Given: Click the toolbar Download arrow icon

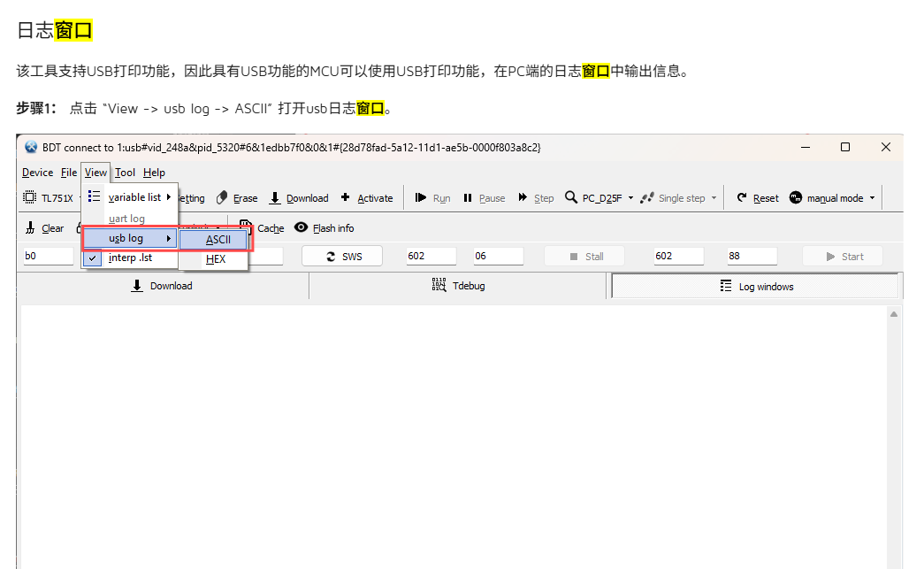Looking at the screenshot, I should coord(275,198).
